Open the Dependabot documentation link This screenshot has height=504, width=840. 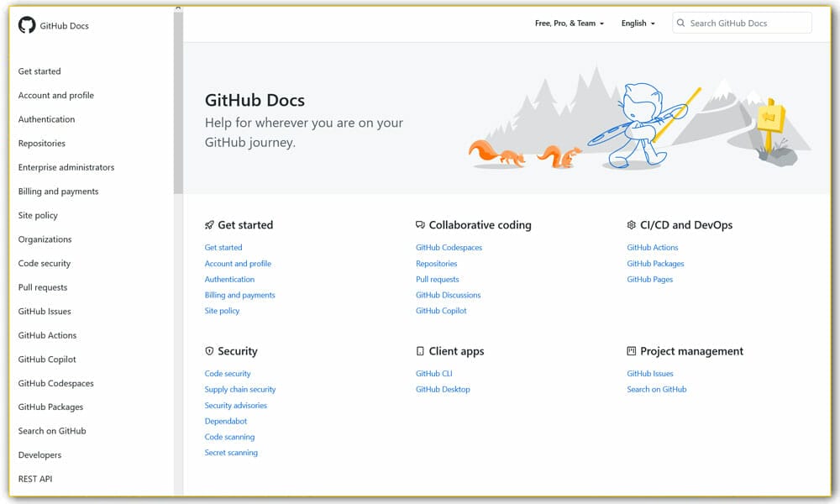tap(226, 421)
